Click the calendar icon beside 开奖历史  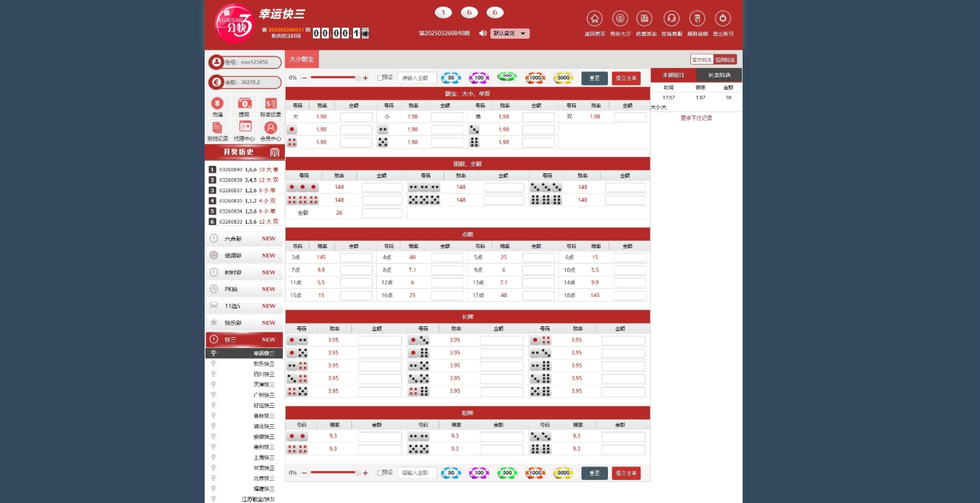275,152
